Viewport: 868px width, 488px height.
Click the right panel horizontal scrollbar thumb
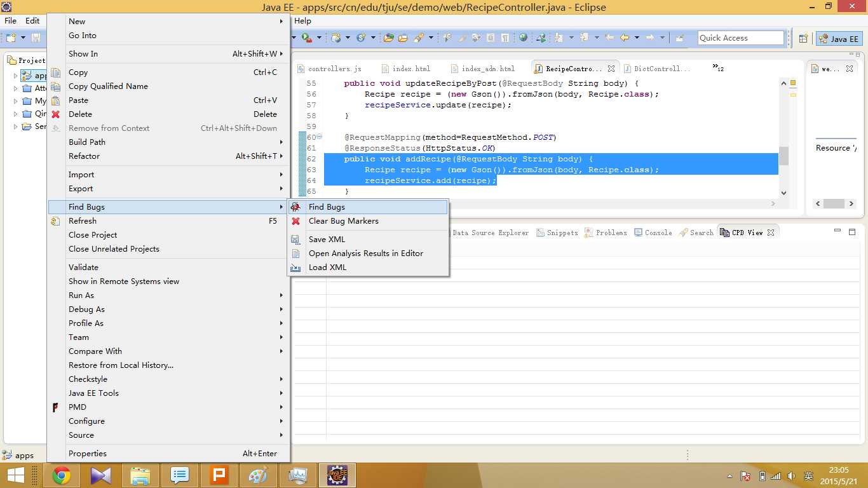click(x=834, y=204)
